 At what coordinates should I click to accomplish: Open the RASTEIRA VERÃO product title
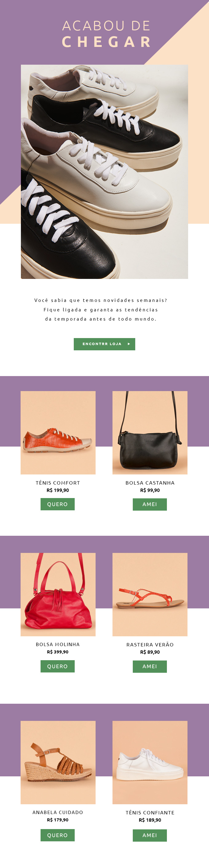[x=150, y=645]
